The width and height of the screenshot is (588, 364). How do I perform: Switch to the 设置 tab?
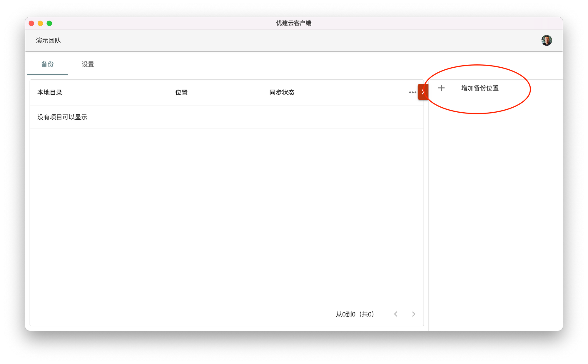tap(88, 64)
